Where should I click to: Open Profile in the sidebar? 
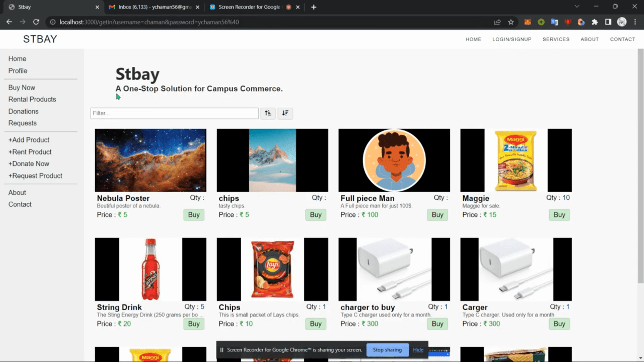click(x=18, y=71)
